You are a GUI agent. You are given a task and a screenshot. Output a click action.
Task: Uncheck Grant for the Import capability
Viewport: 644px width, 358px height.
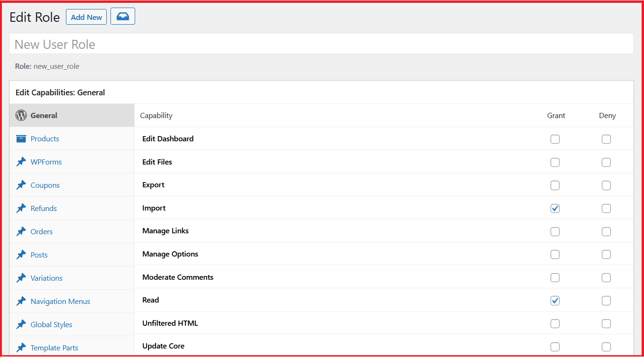(555, 208)
